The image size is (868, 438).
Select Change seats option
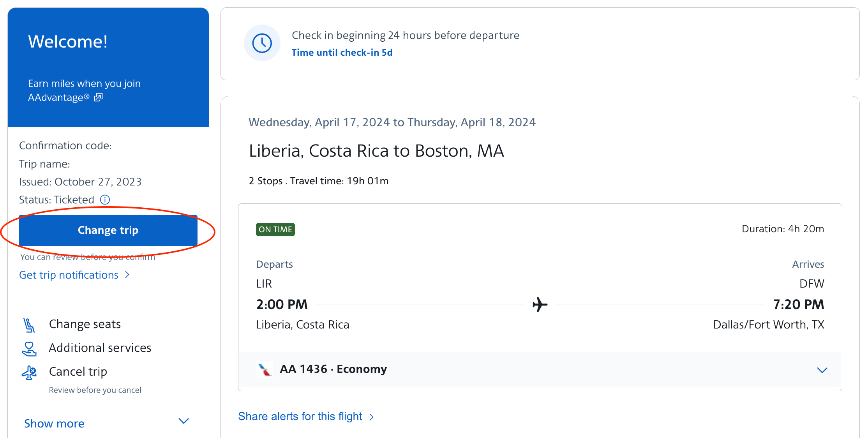(85, 324)
